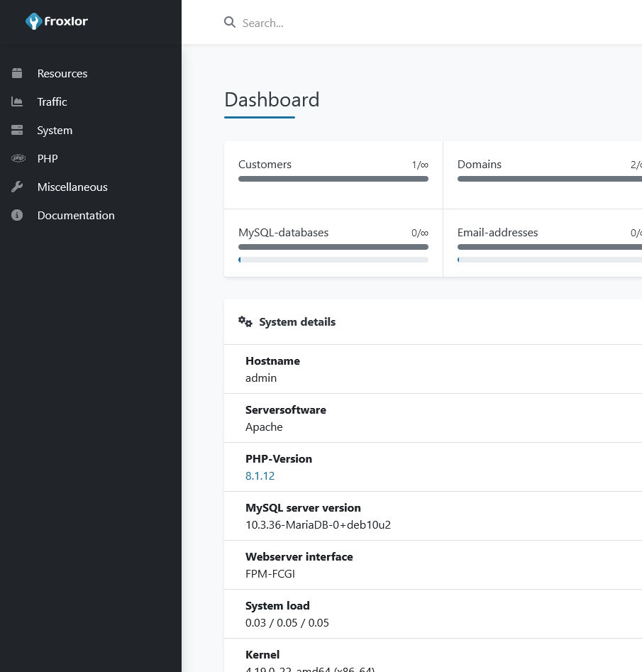Click the hostname value admin
This screenshot has width=642, height=672.
[x=261, y=378]
